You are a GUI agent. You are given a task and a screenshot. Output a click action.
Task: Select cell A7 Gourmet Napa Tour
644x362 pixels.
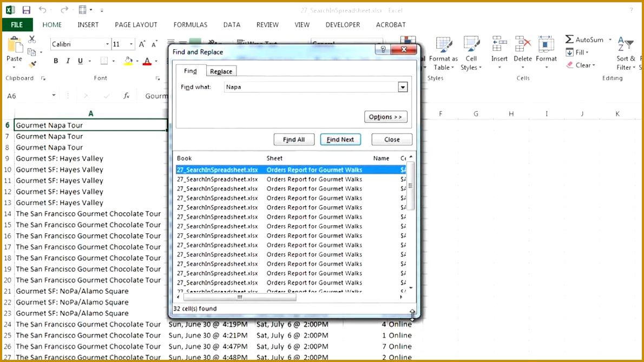tap(91, 136)
